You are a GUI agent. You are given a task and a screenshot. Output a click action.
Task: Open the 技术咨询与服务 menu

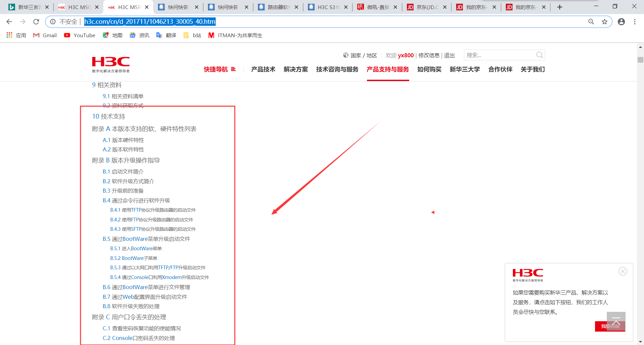click(x=337, y=69)
